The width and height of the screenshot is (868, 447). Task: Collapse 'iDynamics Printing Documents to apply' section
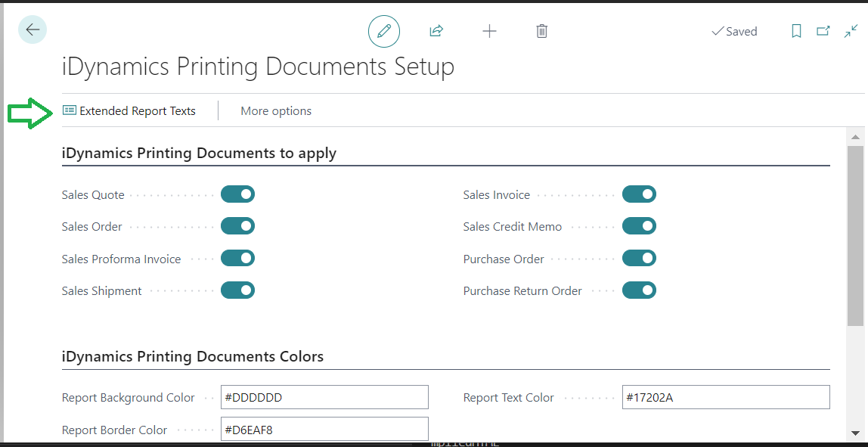pyautogui.click(x=200, y=153)
